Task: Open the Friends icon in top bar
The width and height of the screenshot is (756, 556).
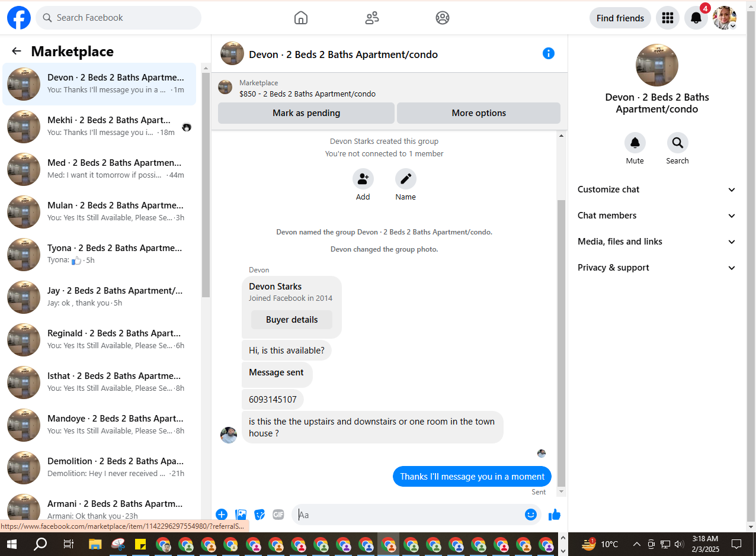Action: 372,18
